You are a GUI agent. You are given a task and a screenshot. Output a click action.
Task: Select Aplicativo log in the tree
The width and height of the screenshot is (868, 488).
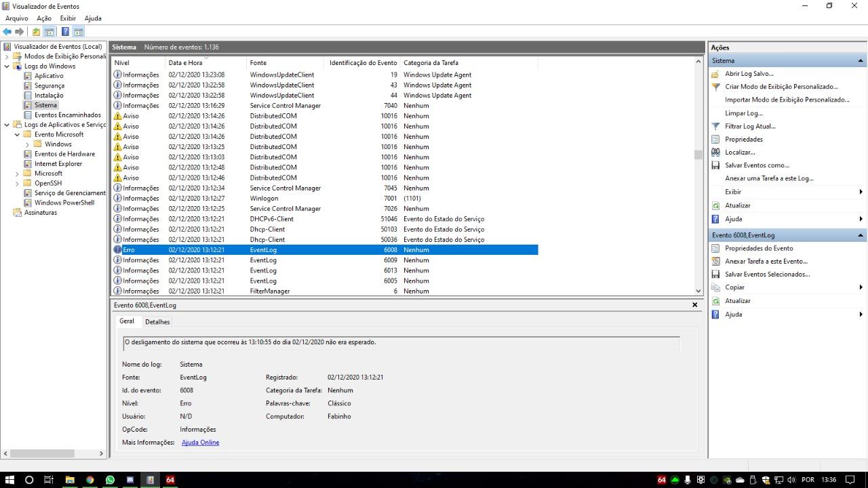[x=49, y=76]
